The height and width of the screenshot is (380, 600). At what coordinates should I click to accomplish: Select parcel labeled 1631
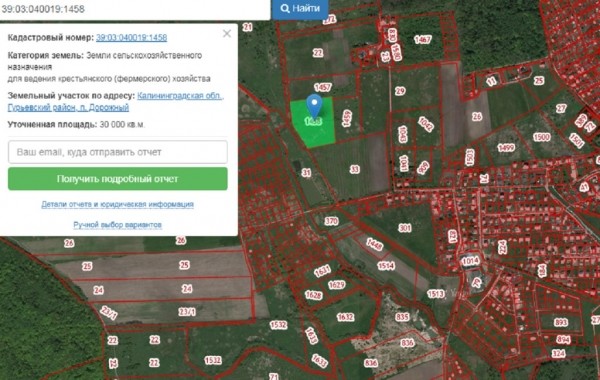point(322,271)
